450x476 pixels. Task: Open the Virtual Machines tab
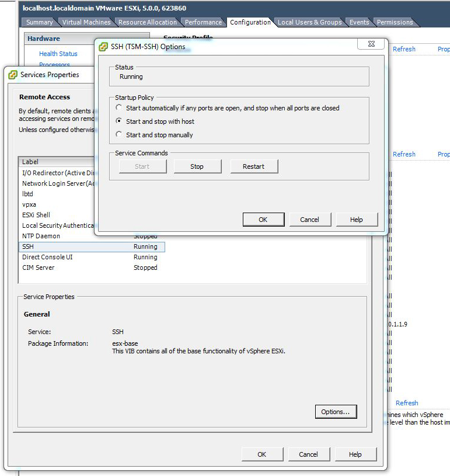tap(86, 22)
